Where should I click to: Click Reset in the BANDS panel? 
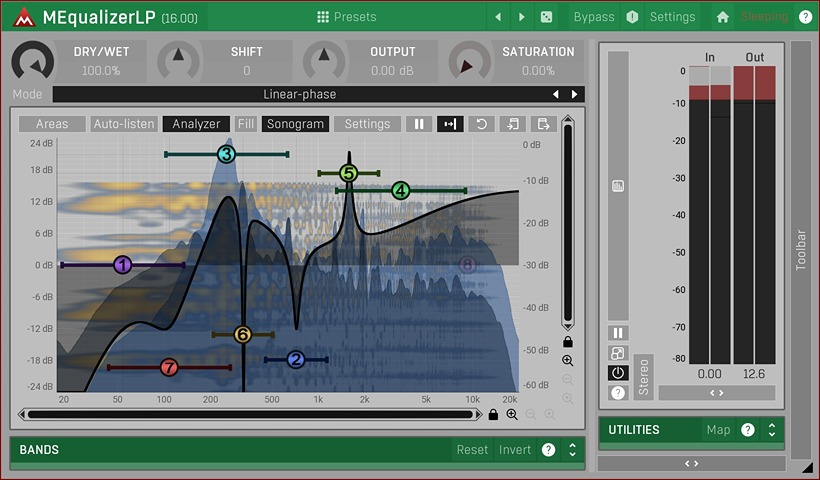tap(472, 450)
